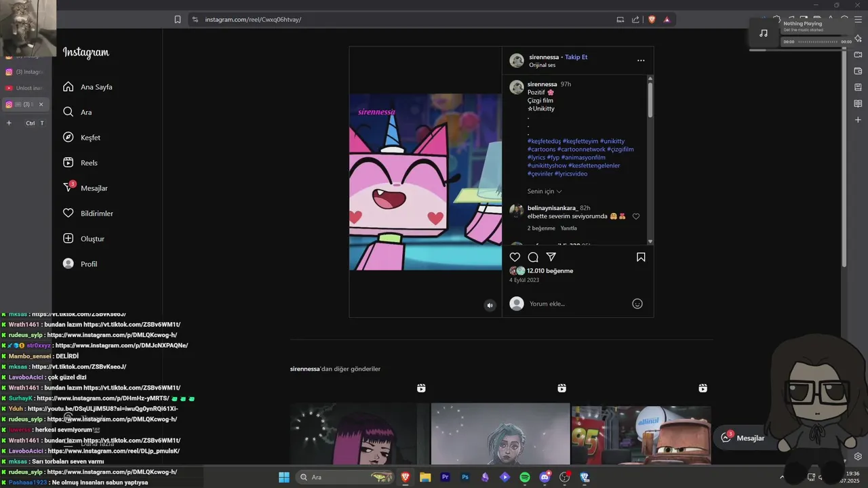Screen dimensions: 868x488
Task: Open Profil from the sidebar
Action: coord(80,264)
